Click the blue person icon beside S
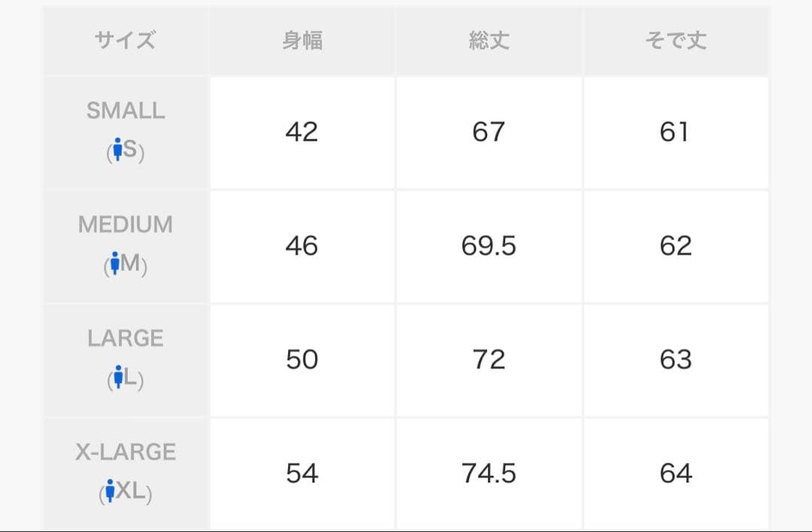 point(116,150)
